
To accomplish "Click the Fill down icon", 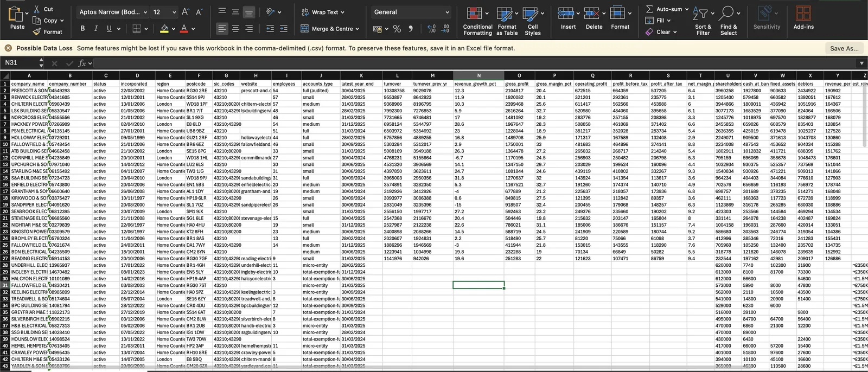I will tap(649, 21).
